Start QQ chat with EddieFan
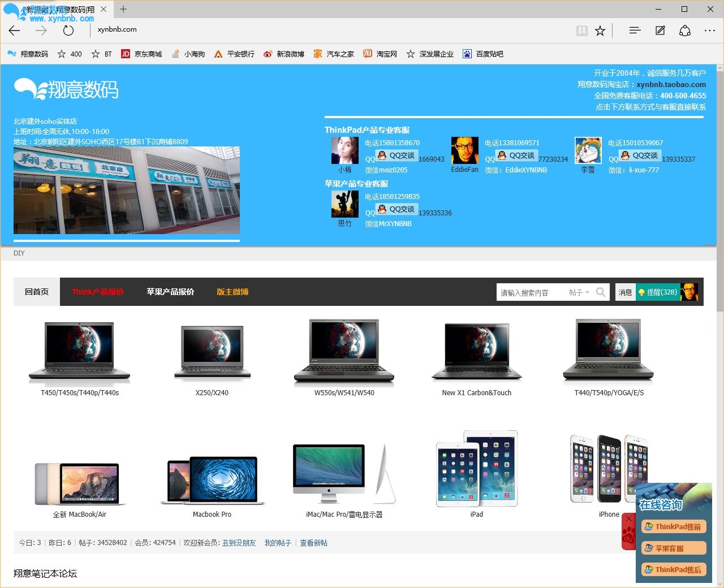The height and width of the screenshot is (588, 724). 516,155
